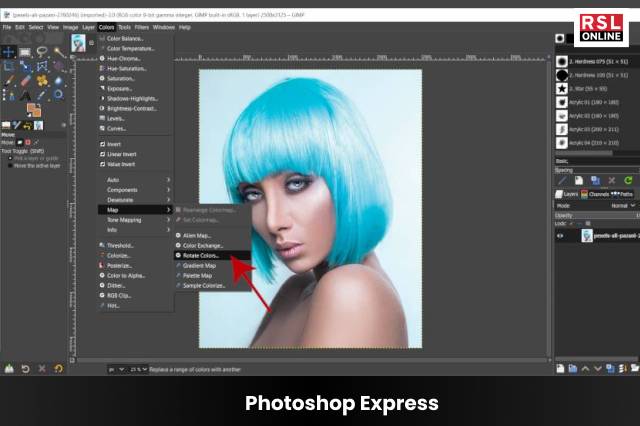Select the Star brush in brushes list
This screenshot has width=640, height=426.
tap(596, 89)
